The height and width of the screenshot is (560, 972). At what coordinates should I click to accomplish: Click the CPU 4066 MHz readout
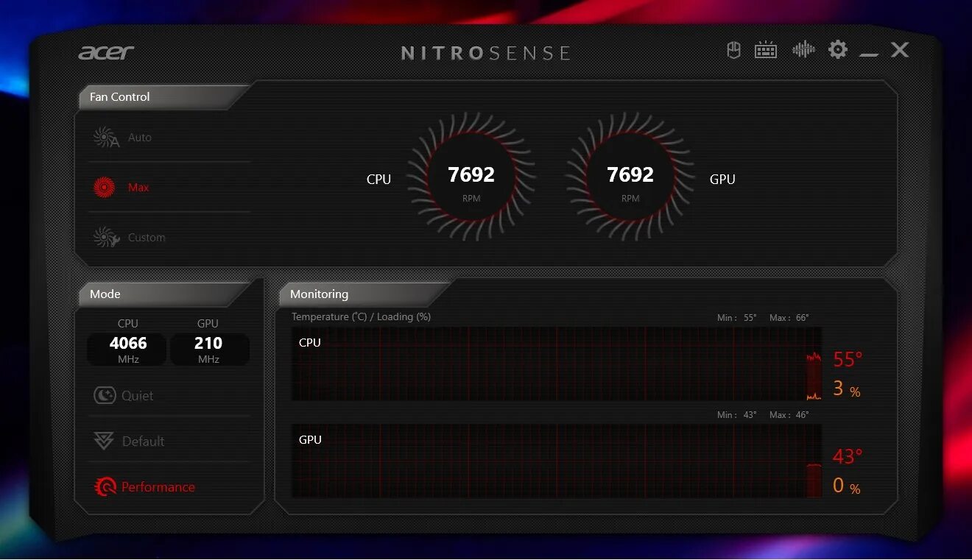[127, 349]
